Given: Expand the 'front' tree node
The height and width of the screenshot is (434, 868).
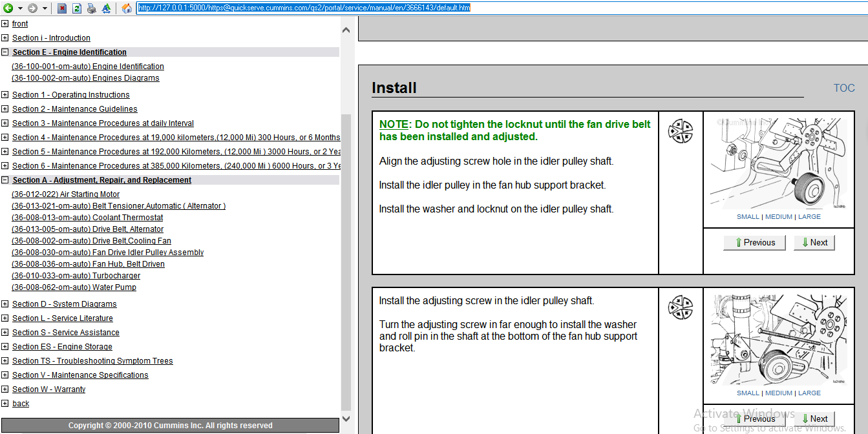Looking at the screenshot, I should [x=5, y=24].
